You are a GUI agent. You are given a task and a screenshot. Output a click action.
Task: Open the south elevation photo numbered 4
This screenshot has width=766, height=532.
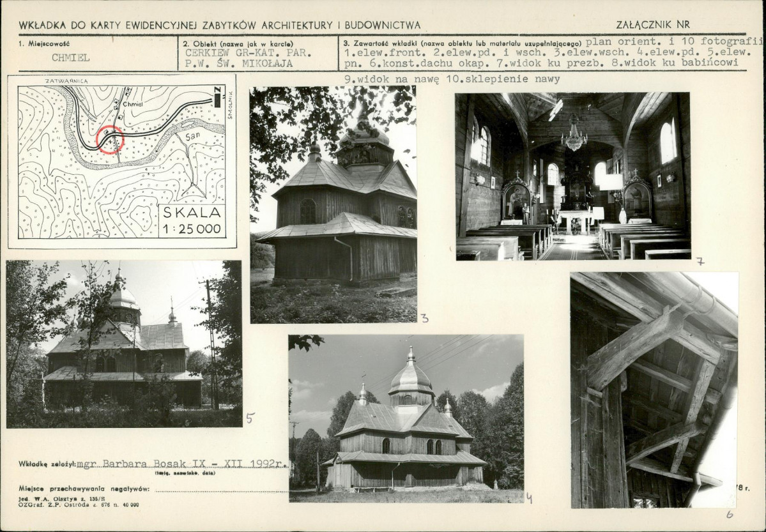click(406, 418)
